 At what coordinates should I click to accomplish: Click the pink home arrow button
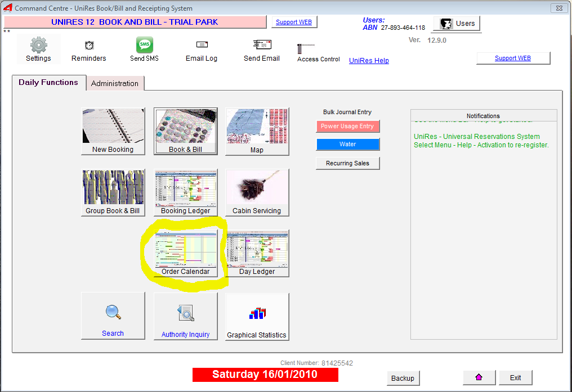point(479,377)
